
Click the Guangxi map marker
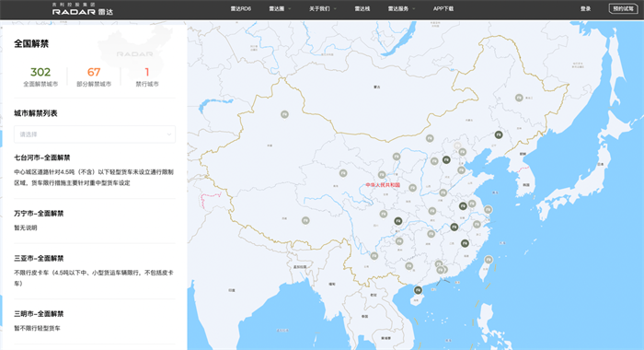tap(408, 266)
